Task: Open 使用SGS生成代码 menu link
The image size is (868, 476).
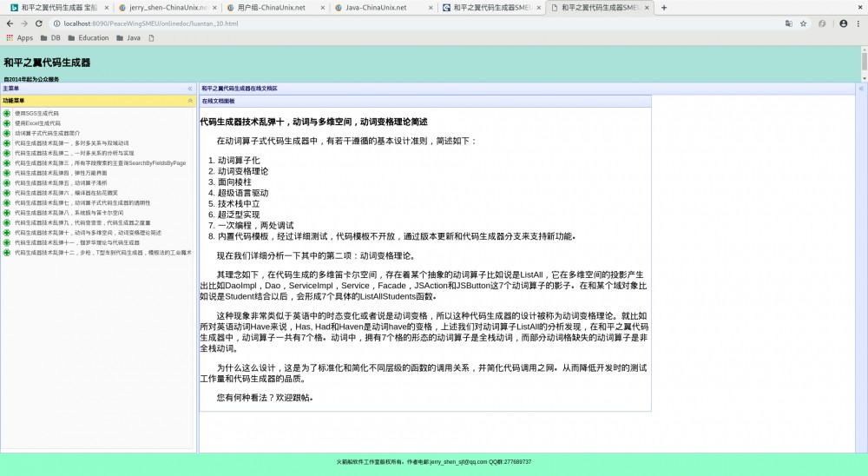Action: point(36,113)
